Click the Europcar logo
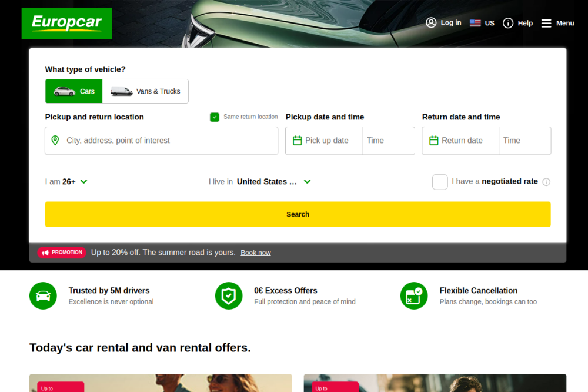Image resolution: width=588 pixels, height=392 pixels. (x=66, y=24)
